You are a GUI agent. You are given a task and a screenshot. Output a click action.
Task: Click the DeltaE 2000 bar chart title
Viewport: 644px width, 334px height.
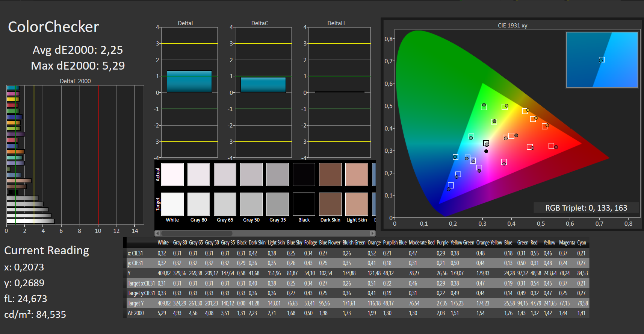coord(75,81)
